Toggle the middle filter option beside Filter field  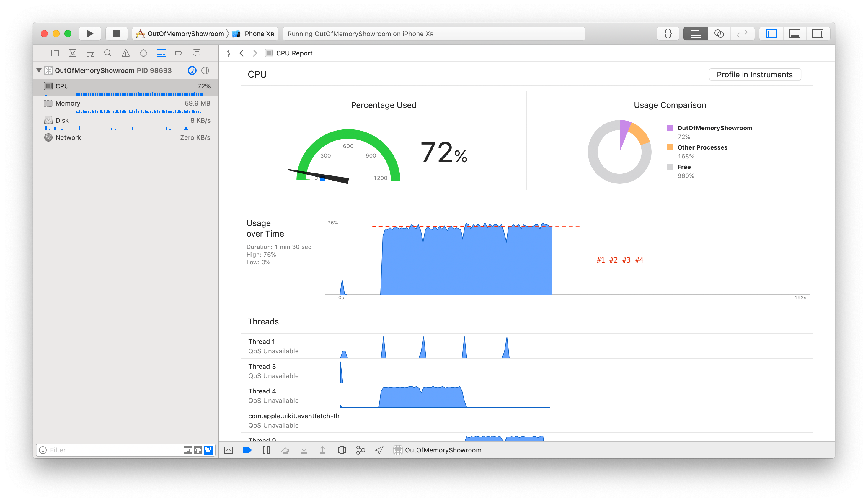(198, 450)
